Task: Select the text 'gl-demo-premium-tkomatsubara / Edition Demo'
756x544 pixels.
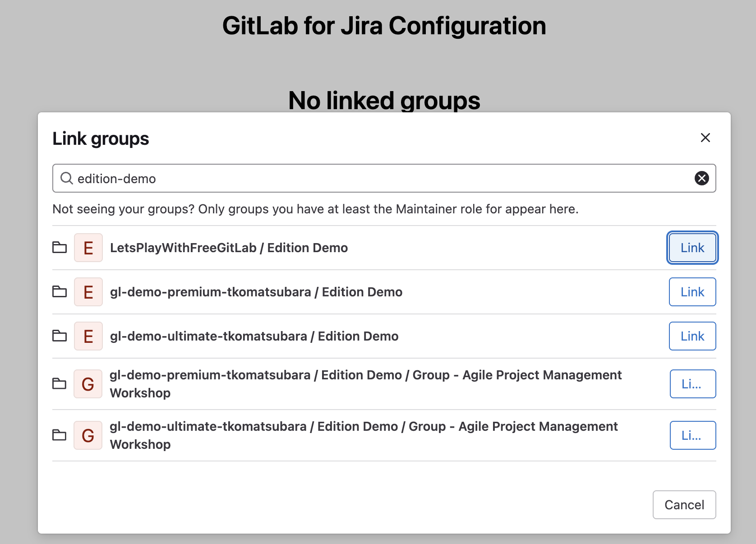Action: pos(256,292)
